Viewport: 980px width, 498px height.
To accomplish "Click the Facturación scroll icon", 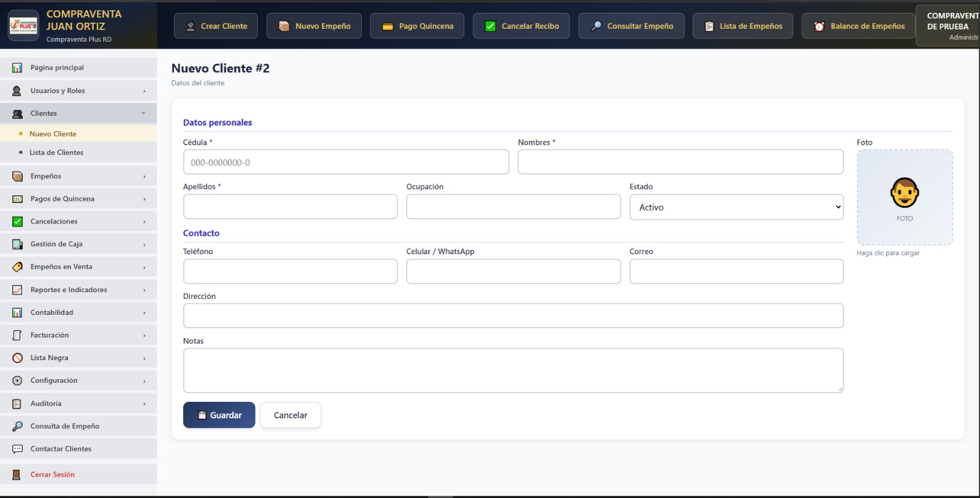I will [x=17, y=335].
